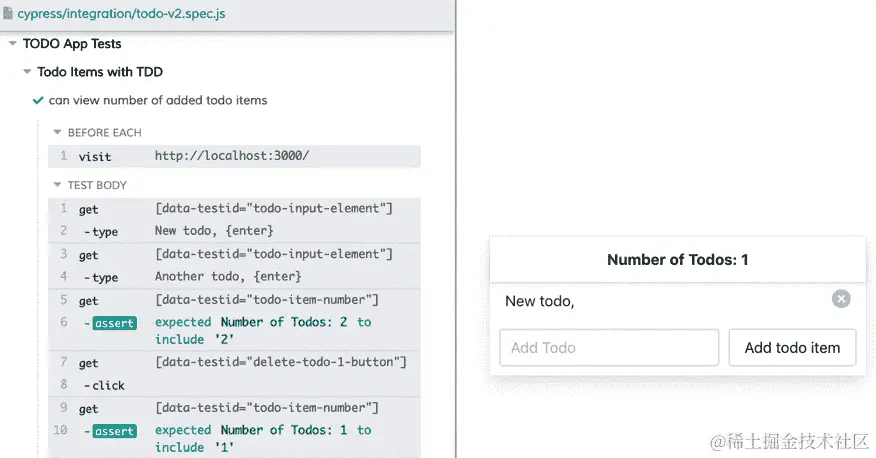The width and height of the screenshot is (876, 458).
Task: Select get delete-todo-1-button command
Action: coord(234,362)
